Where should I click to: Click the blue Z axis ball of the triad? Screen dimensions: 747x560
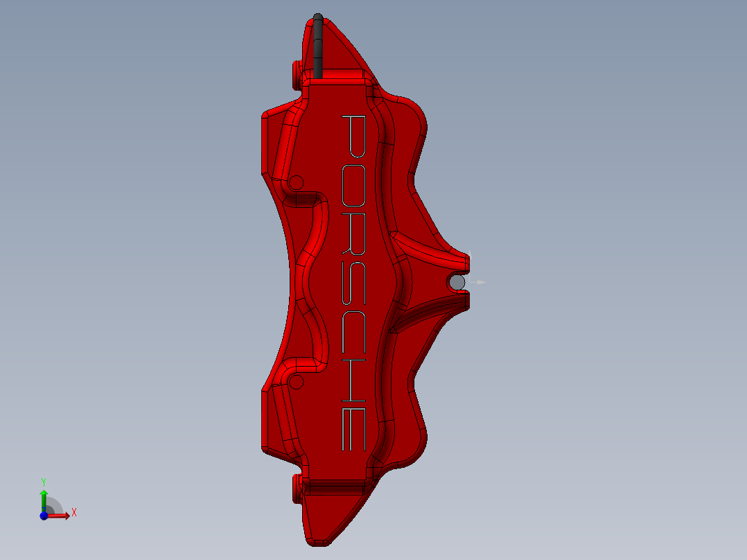pyautogui.click(x=44, y=516)
